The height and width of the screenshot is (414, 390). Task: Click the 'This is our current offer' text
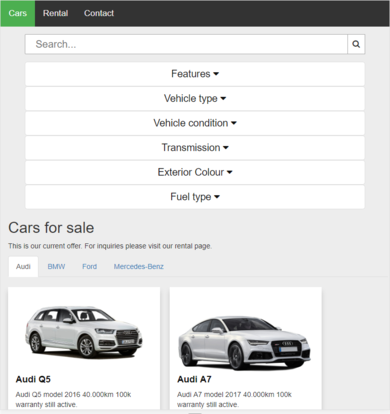point(110,246)
